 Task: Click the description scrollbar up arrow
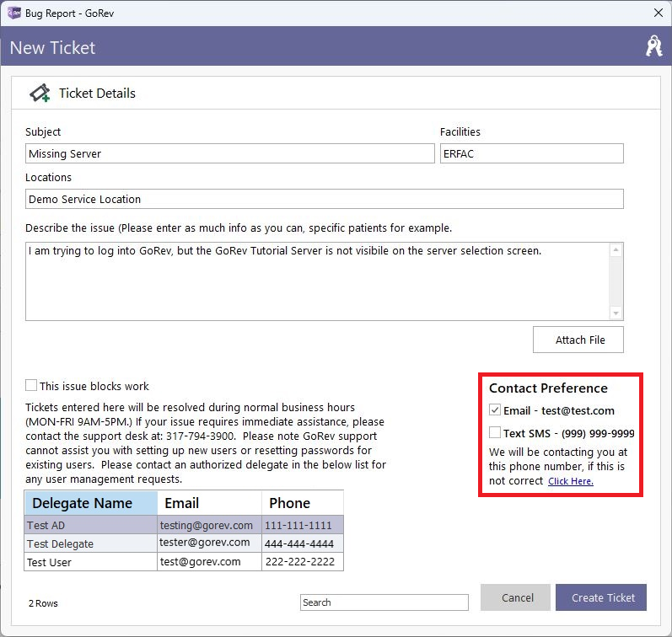point(616,249)
